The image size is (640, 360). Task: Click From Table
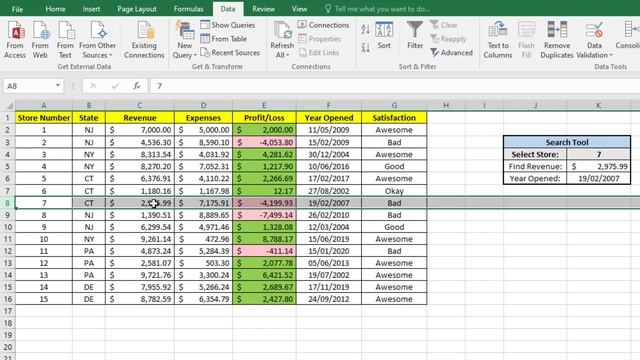(x=224, y=39)
